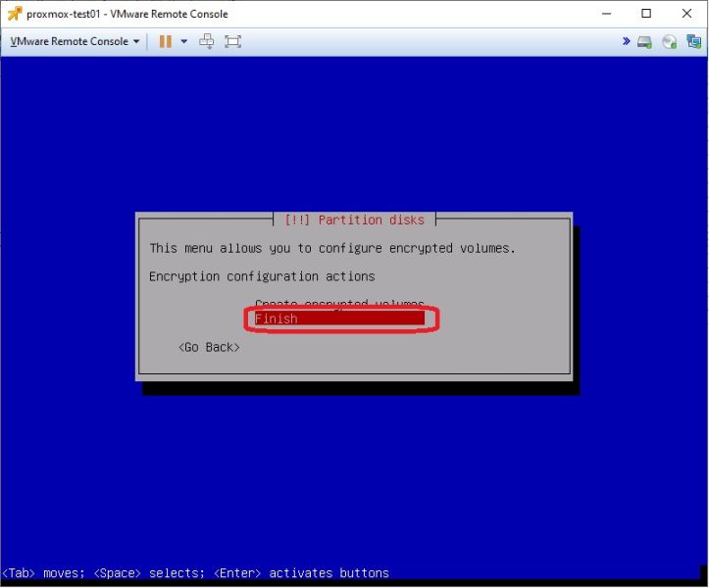Open the VMware Remote Console menu

point(75,41)
